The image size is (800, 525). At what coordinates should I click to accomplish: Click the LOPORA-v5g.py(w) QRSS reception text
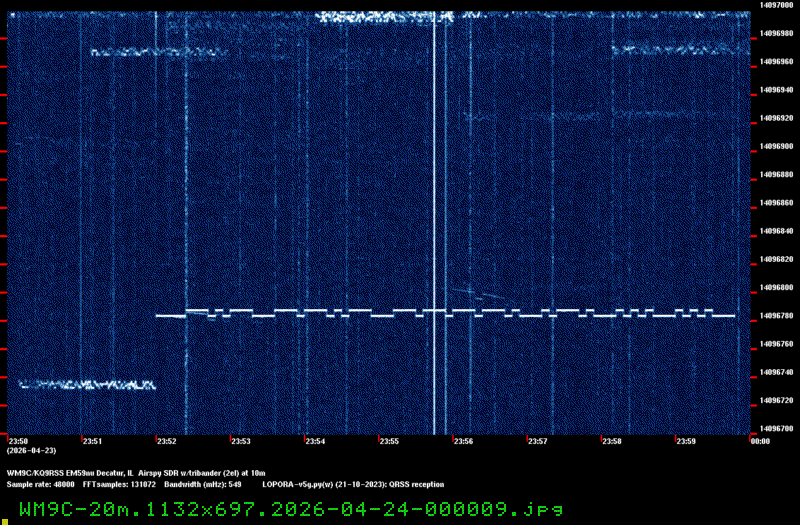pos(353,485)
